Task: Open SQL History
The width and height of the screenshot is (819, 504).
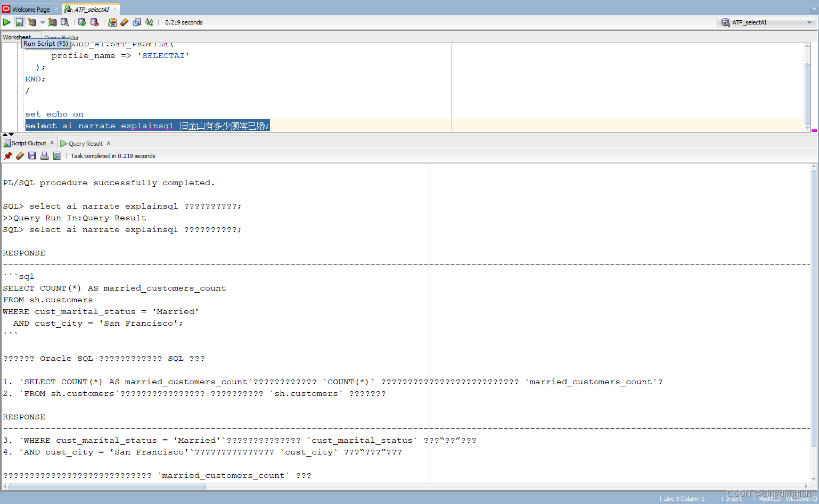Action: [136, 22]
